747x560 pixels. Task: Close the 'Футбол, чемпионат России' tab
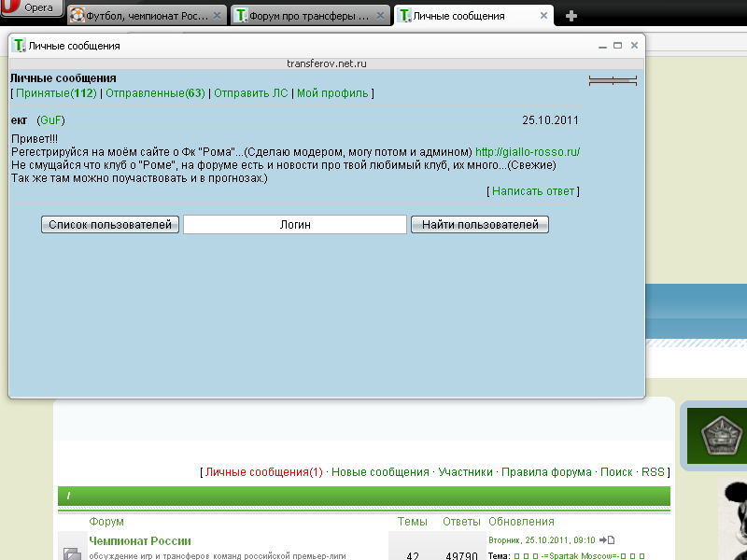click(x=217, y=16)
